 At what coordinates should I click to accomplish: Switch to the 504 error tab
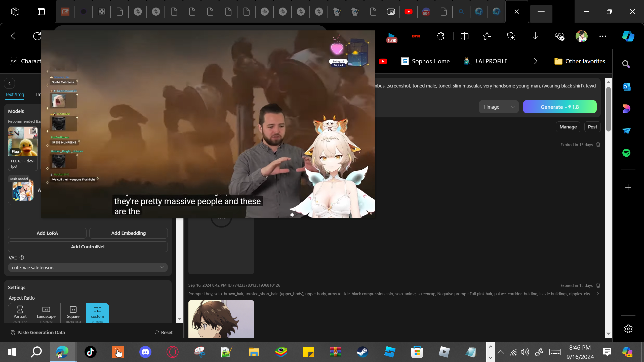pos(426,12)
